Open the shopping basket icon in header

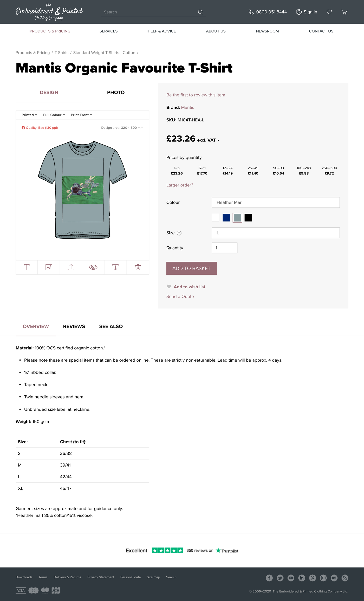pyautogui.click(x=344, y=12)
